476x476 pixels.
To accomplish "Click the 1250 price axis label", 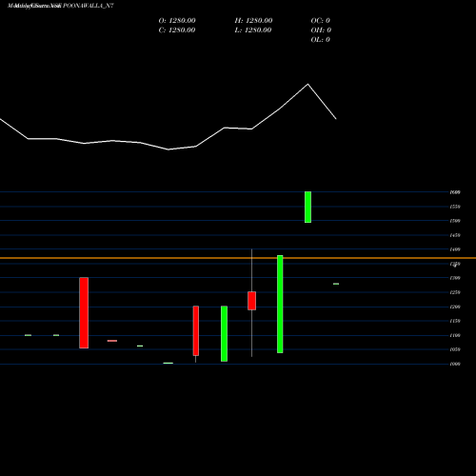I will point(455,292).
